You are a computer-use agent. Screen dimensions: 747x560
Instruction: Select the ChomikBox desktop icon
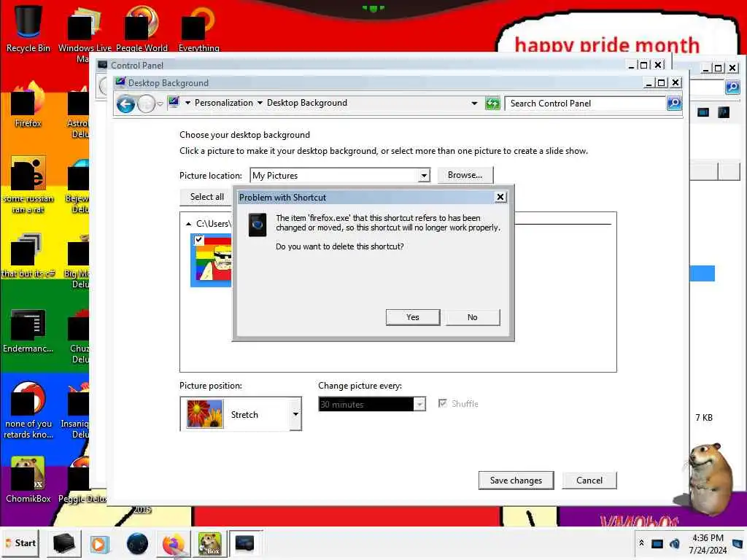coord(28,480)
